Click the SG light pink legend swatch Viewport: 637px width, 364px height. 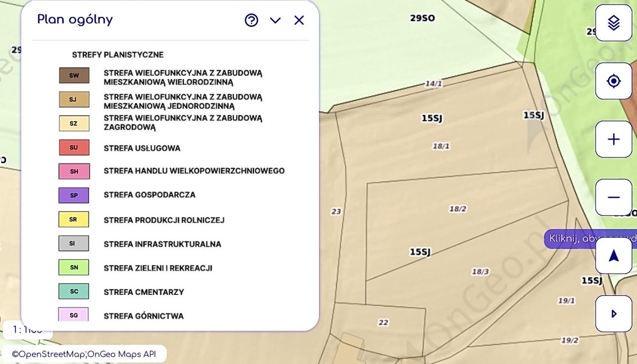[74, 314]
